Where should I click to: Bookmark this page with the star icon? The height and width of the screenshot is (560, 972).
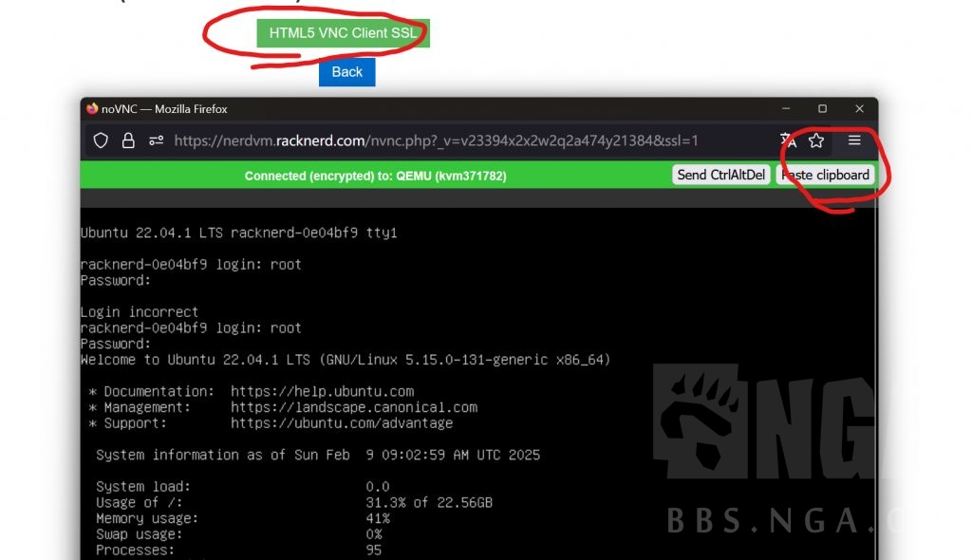pyautogui.click(x=815, y=140)
